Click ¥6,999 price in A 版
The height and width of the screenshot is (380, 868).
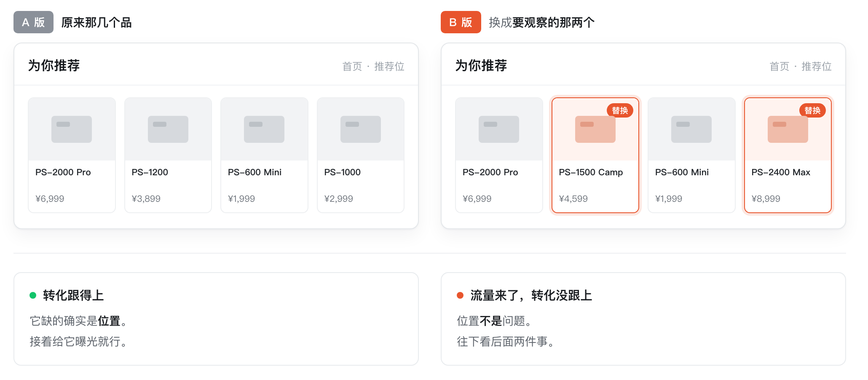[x=50, y=198]
